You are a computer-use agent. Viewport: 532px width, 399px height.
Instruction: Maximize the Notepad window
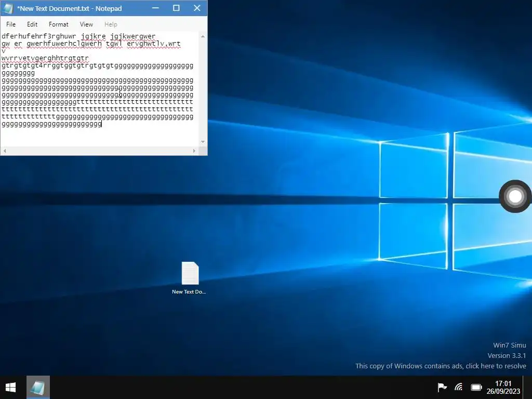[x=176, y=8]
